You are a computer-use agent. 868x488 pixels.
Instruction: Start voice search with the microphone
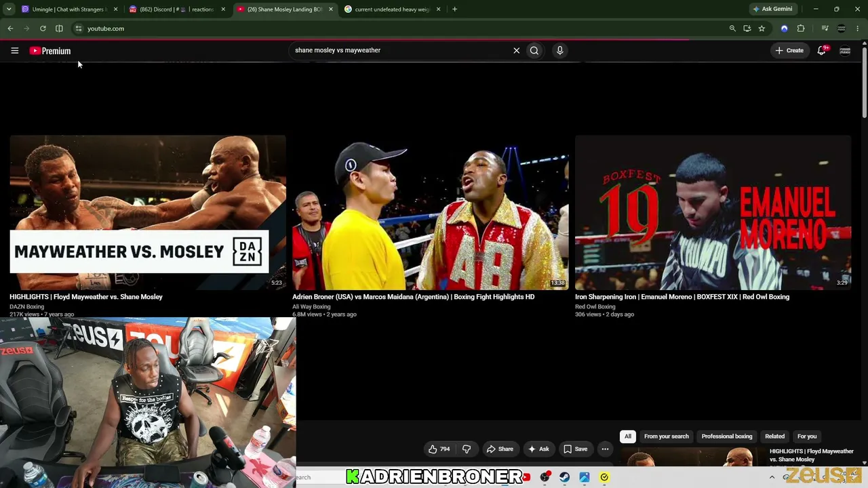(x=559, y=50)
